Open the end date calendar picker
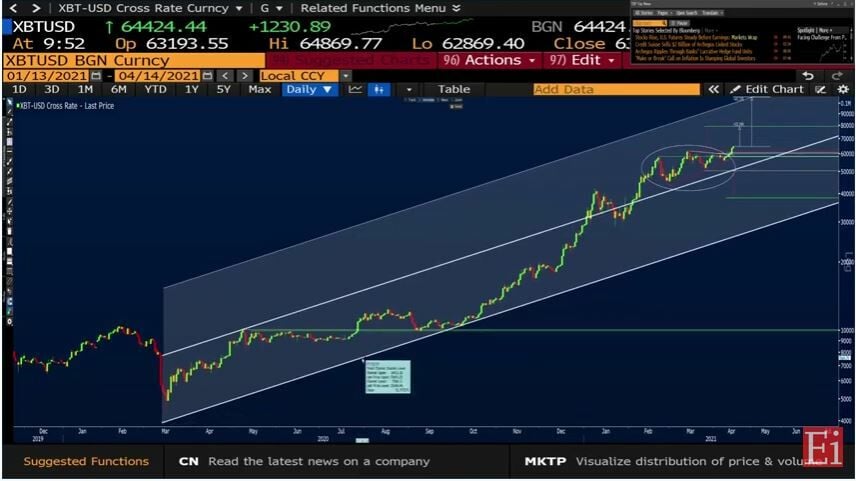 207,76
